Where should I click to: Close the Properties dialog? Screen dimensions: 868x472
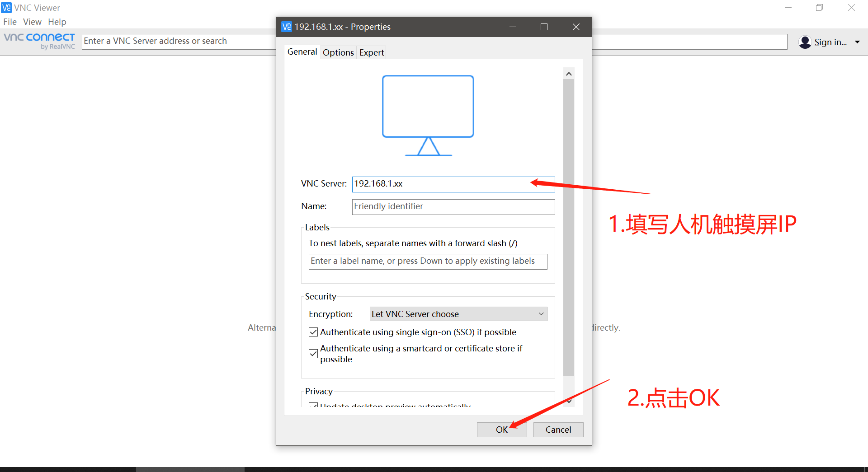tap(576, 27)
